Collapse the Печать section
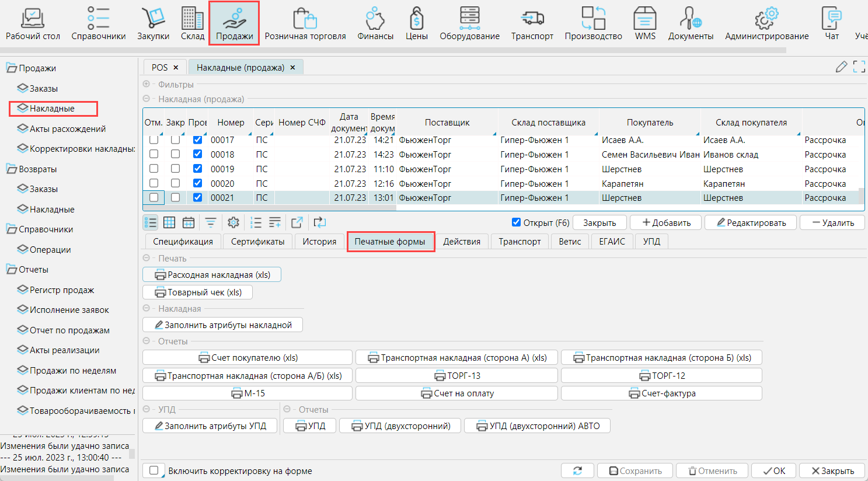868x481 pixels. (x=147, y=258)
